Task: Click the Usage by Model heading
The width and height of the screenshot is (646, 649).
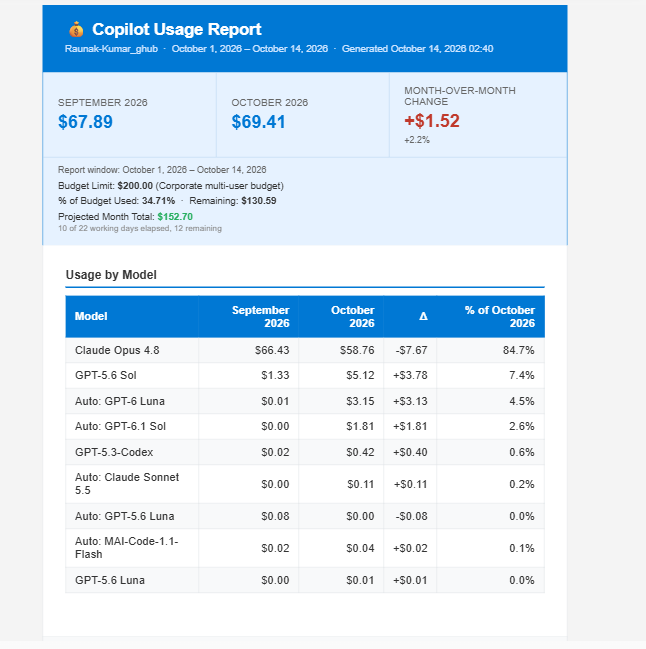Action: click(111, 275)
